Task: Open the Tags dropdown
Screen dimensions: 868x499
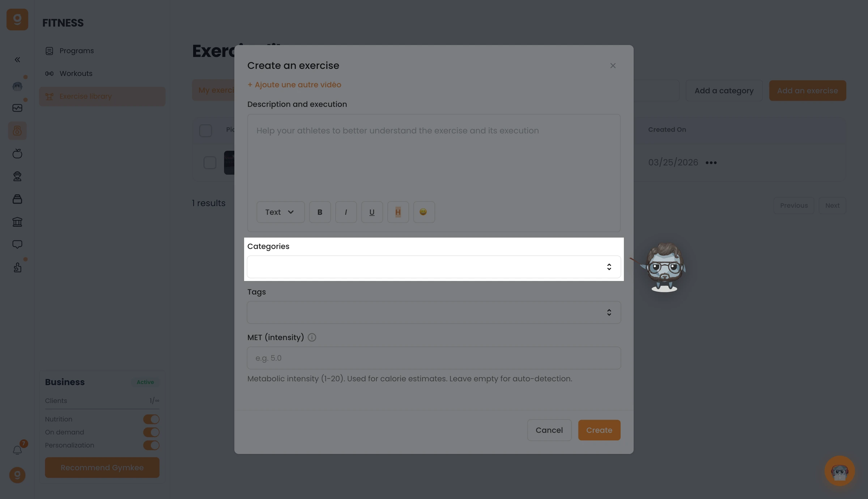Action: click(x=434, y=312)
